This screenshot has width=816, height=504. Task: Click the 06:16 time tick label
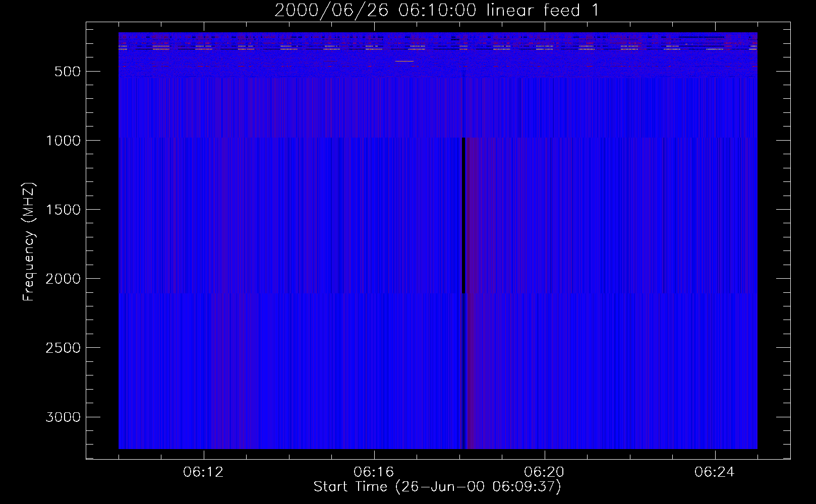(374, 472)
